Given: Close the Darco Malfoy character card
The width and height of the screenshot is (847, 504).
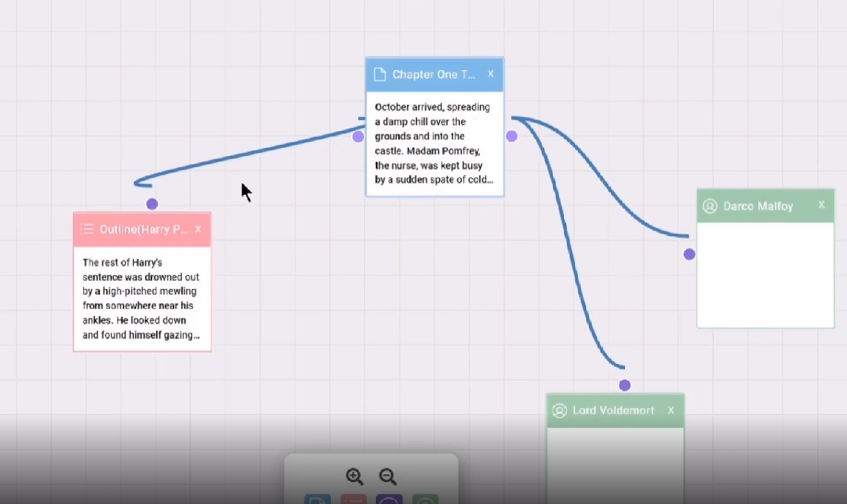Looking at the screenshot, I should pyautogui.click(x=821, y=205).
